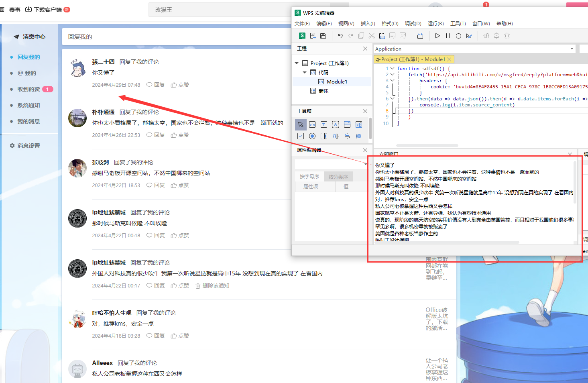Select 窗体 in the project tree
The image size is (588, 383).
(x=319, y=91)
